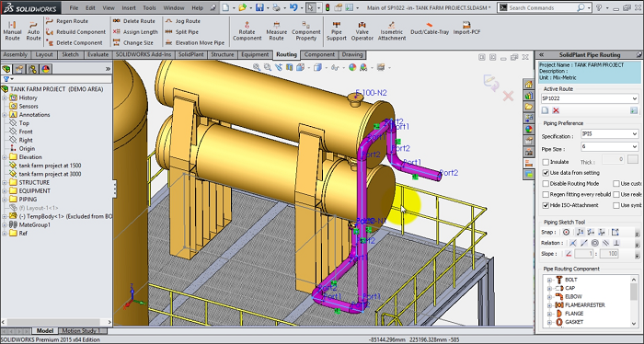Uncheck Use data from setting
Screen dimensions: 644x344
click(x=546, y=173)
